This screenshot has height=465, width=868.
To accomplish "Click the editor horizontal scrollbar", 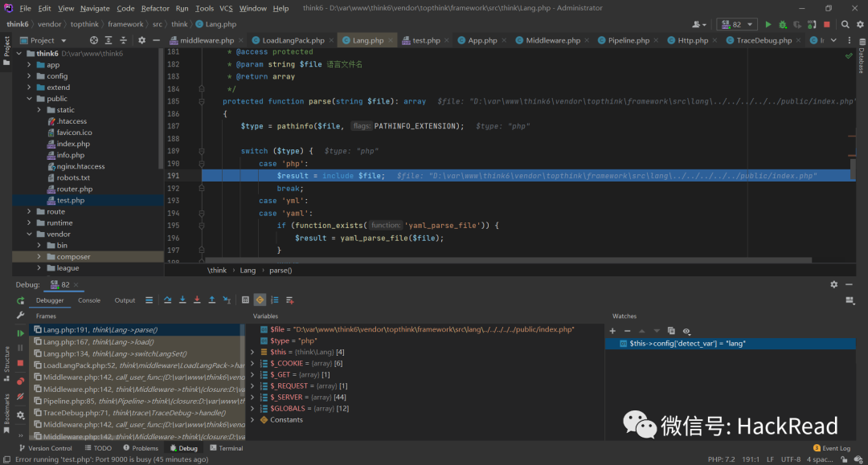I will [508, 260].
